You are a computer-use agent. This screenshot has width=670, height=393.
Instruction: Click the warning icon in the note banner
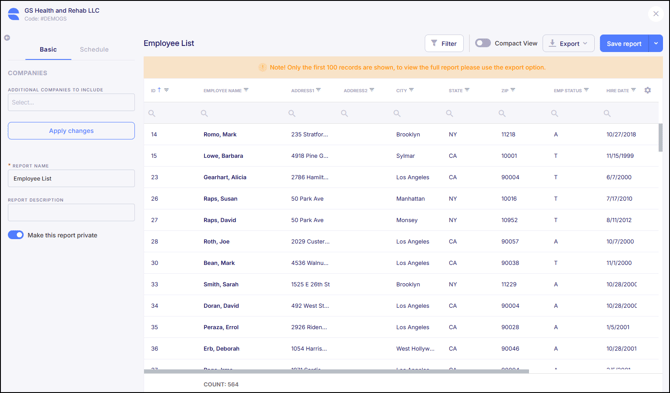(262, 67)
